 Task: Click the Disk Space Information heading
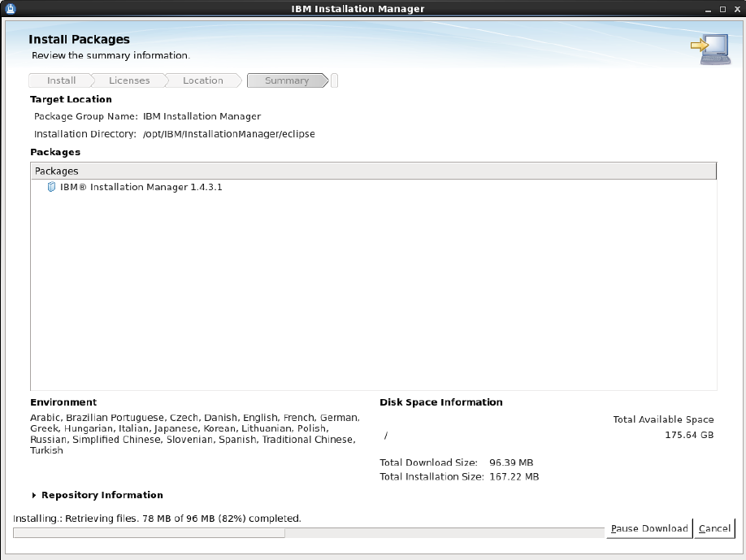441,402
